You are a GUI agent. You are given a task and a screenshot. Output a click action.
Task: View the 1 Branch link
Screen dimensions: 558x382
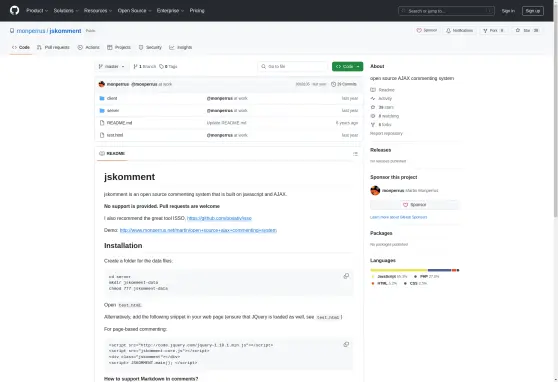(144, 67)
